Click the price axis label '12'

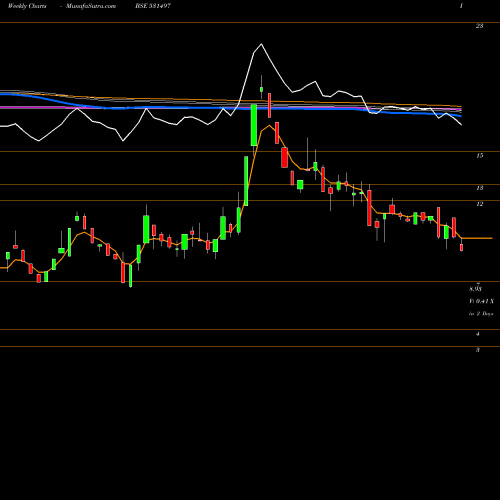pos(479,204)
